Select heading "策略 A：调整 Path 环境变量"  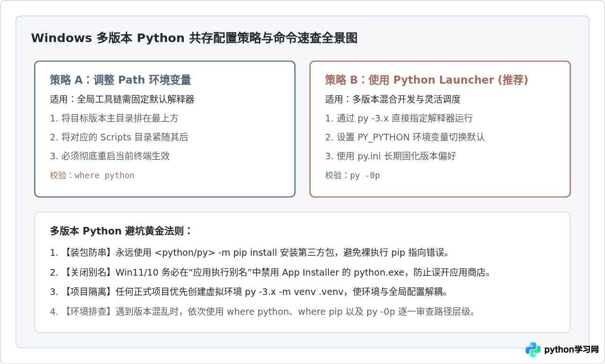click(x=121, y=80)
